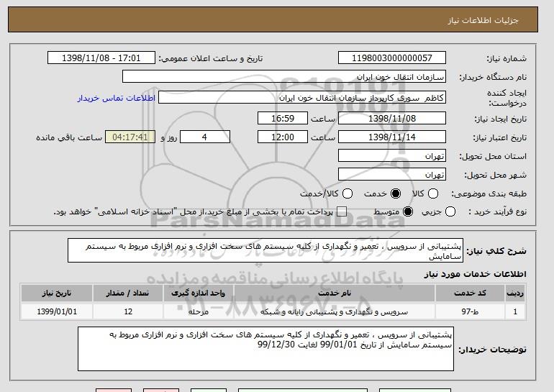Click validity date 1398/11/14 field
554x392 pixels.
click(x=392, y=137)
